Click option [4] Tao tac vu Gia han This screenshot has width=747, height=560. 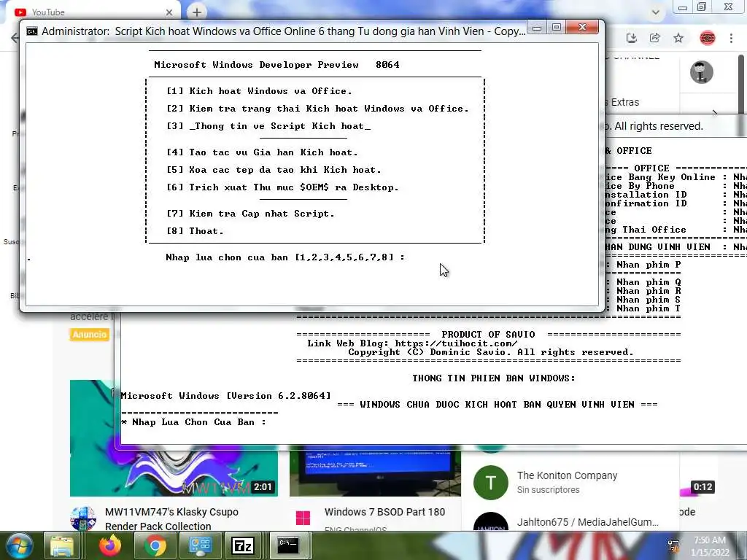tap(262, 152)
